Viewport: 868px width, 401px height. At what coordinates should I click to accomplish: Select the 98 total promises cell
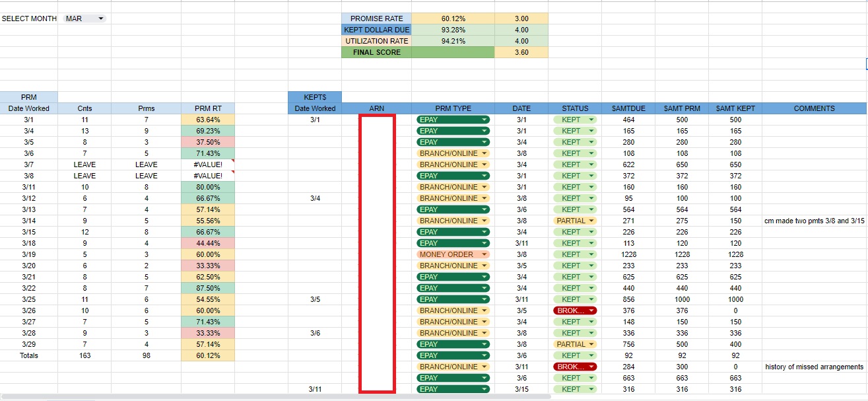[x=146, y=355]
